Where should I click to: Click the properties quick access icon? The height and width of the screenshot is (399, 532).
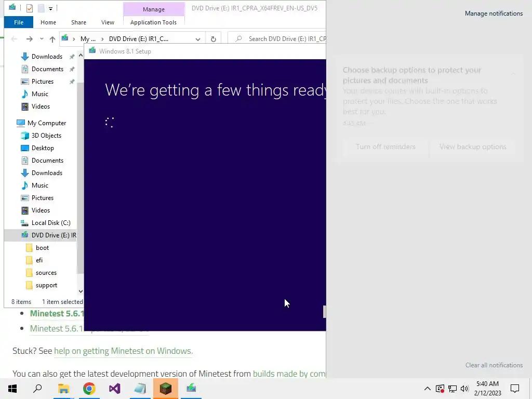(30, 8)
